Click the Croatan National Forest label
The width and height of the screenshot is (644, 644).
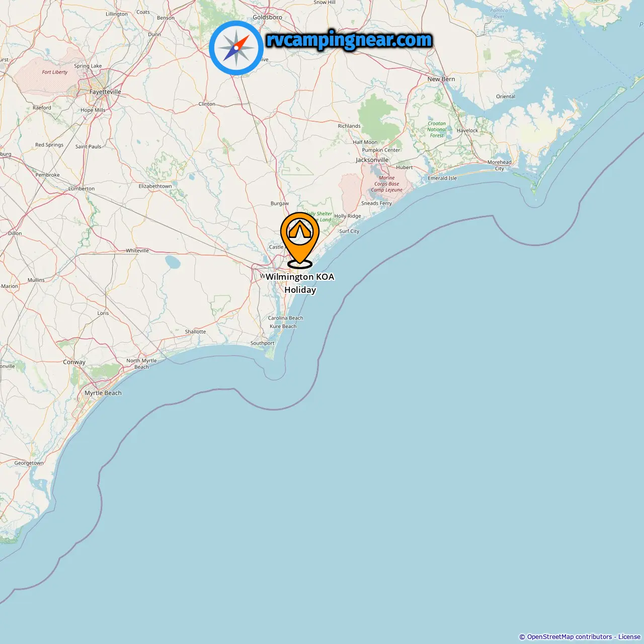[437, 129]
